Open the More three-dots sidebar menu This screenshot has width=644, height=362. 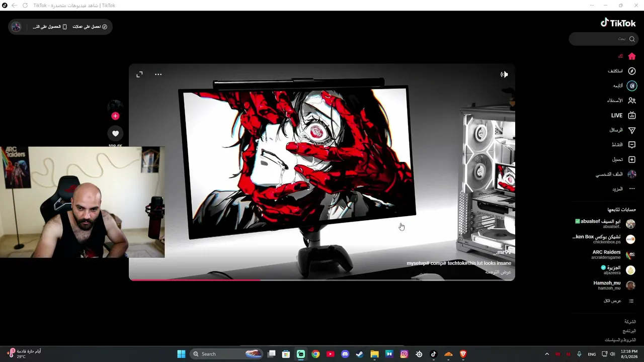point(632,189)
